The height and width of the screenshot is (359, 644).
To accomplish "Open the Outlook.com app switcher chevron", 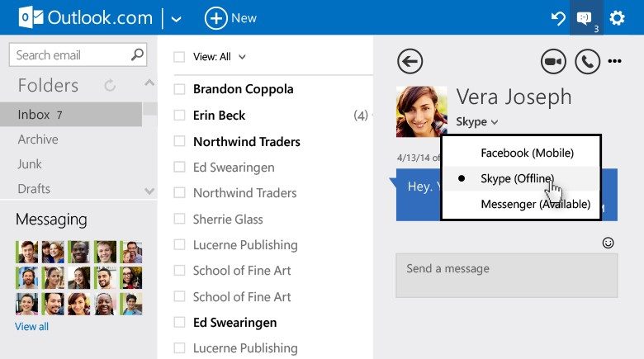I will (x=176, y=18).
